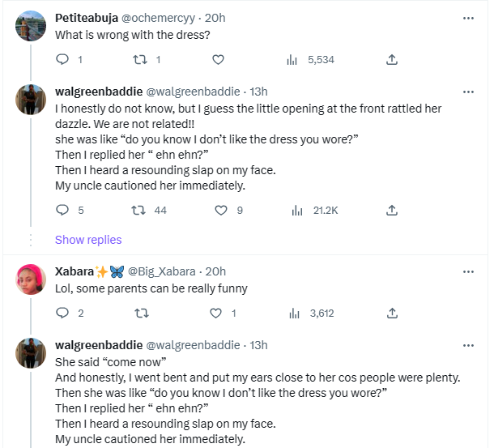
Task: Reply to Petiteabuja's tweet
Action: 64,59
